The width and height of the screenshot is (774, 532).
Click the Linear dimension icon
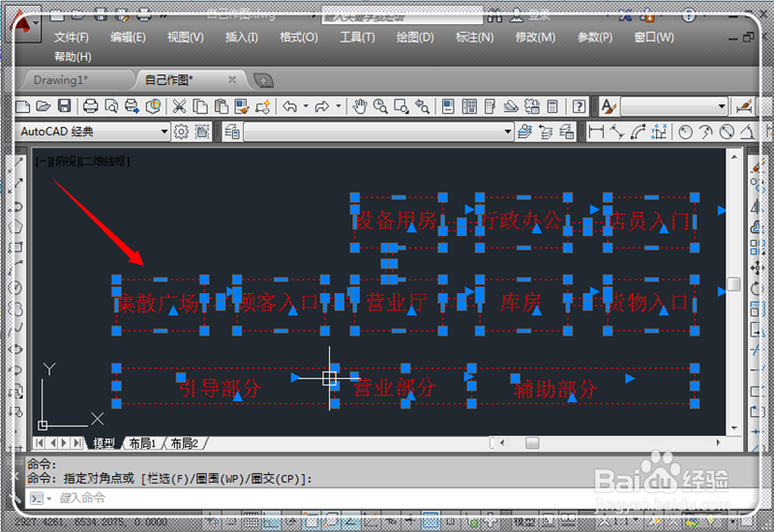(596, 132)
